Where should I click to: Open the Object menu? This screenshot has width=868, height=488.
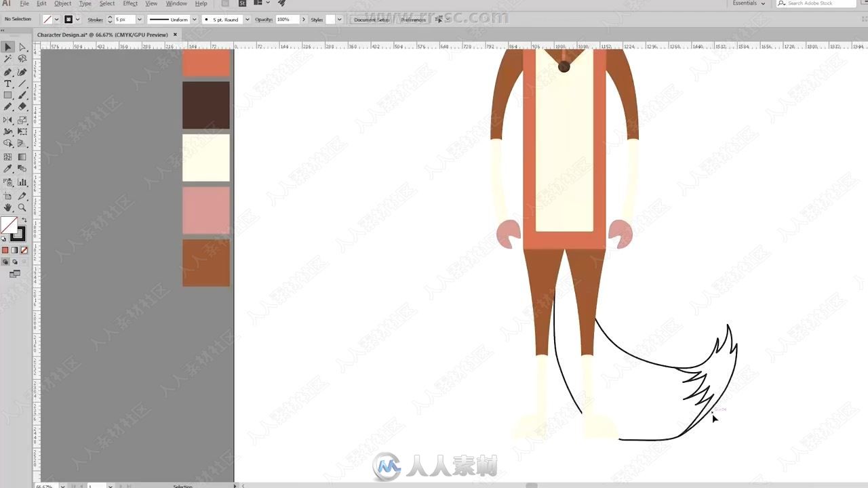[62, 3]
